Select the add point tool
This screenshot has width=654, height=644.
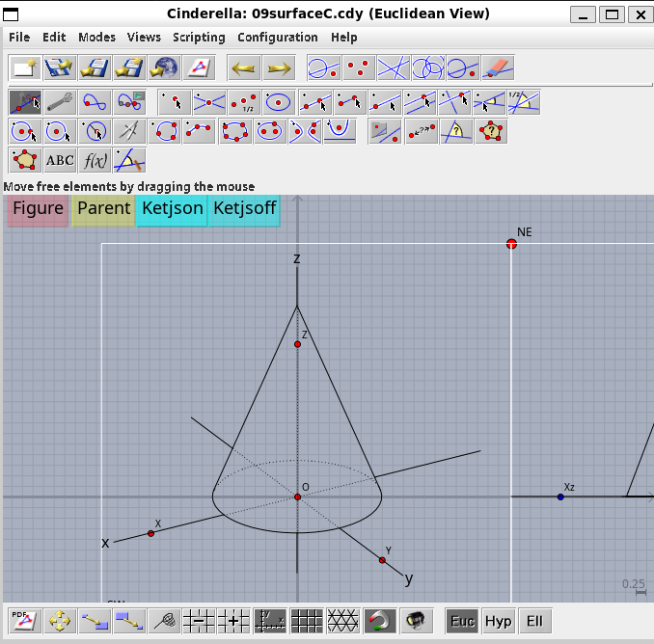[x=175, y=102]
